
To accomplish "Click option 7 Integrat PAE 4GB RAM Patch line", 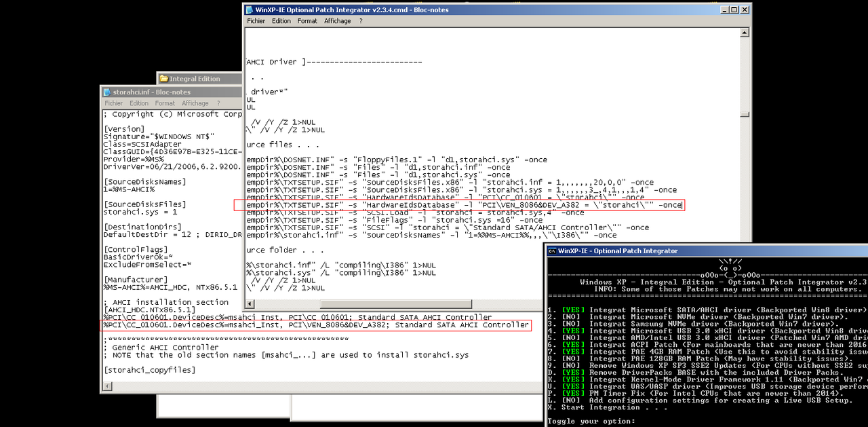I will coord(707,351).
